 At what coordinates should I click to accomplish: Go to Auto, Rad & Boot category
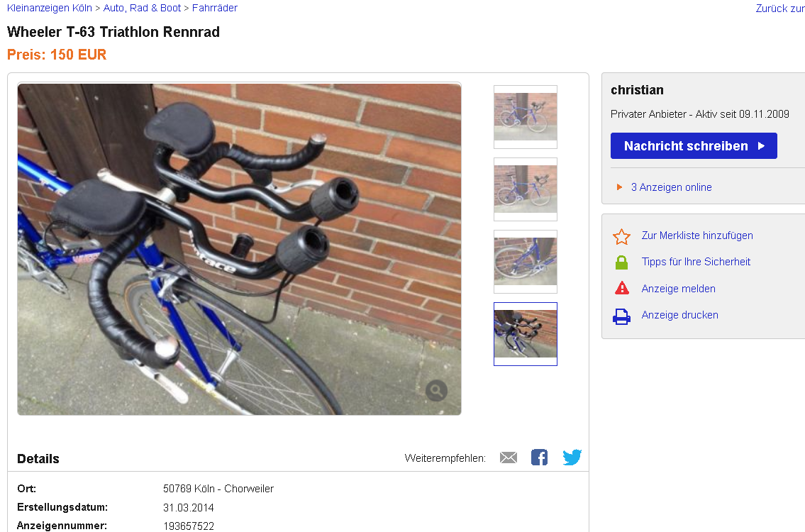[x=143, y=9]
